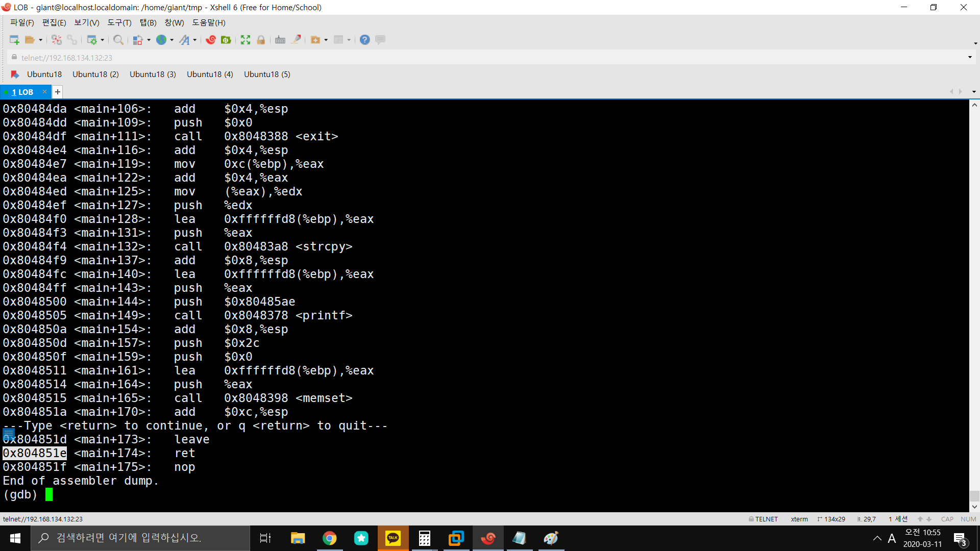Open the address bar history dropdown

tap(970, 57)
